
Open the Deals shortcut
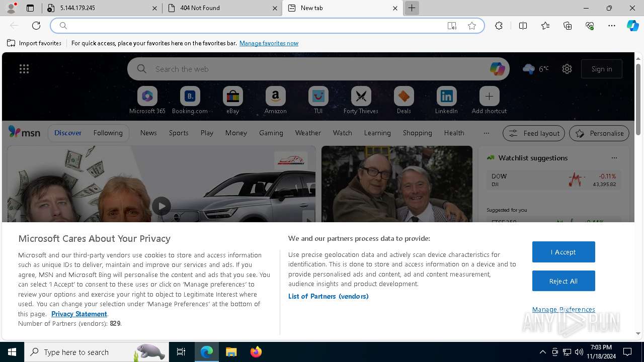(404, 101)
